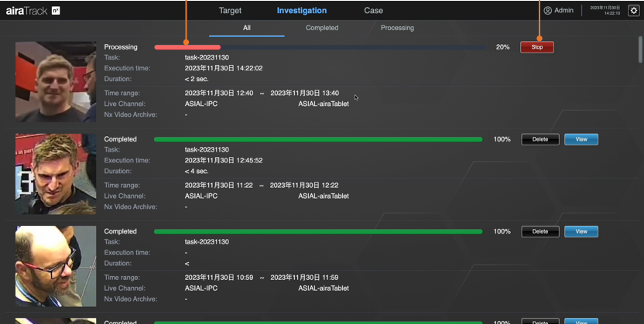Image resolution: width=644 pixels, height=324 pixels.
Task: Delete the task executed at 12:45:52
Action: (x=540, y=139)
